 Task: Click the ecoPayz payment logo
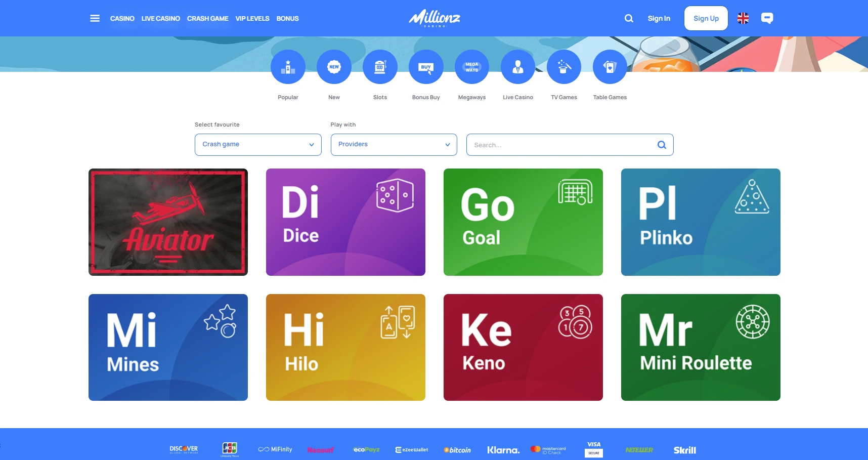[366, 449]
